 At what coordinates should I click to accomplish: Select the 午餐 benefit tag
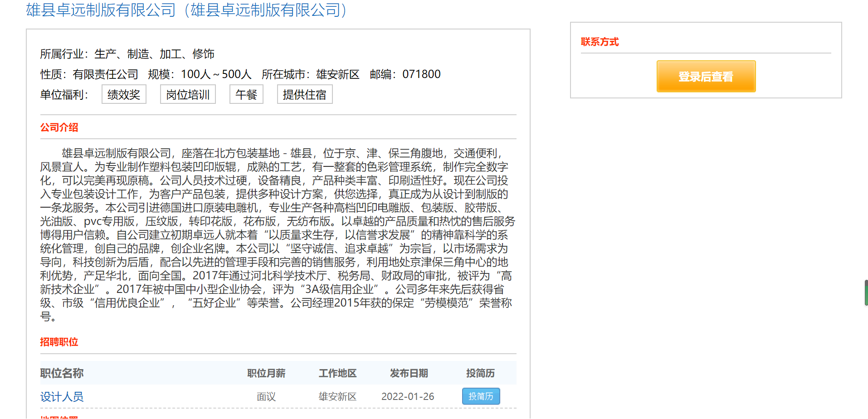(246, 94)
